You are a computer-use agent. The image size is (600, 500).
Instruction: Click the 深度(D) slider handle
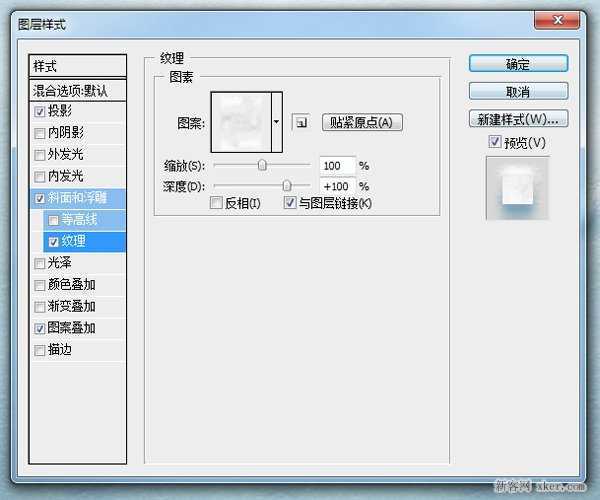287,186
